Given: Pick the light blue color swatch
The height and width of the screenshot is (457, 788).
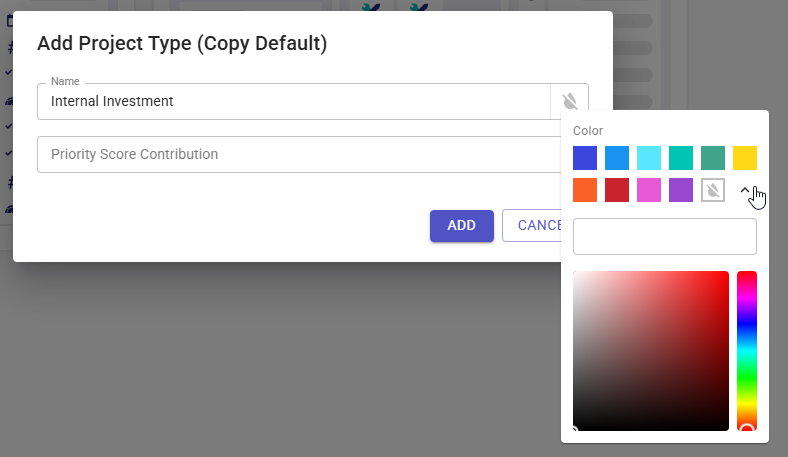Looking at the screenshot, I should [617, 158].
